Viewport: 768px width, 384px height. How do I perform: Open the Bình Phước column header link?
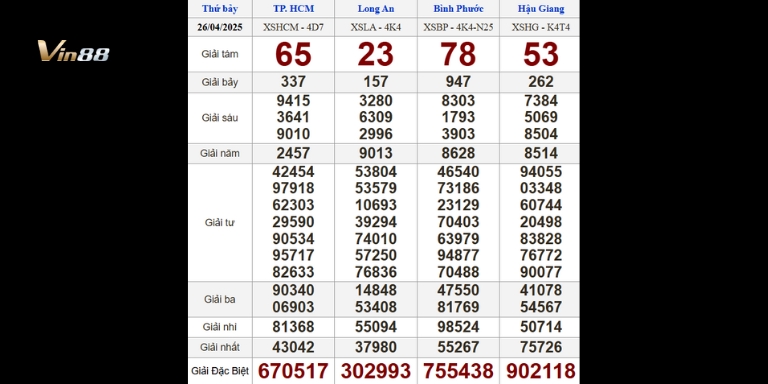[458, 9]
